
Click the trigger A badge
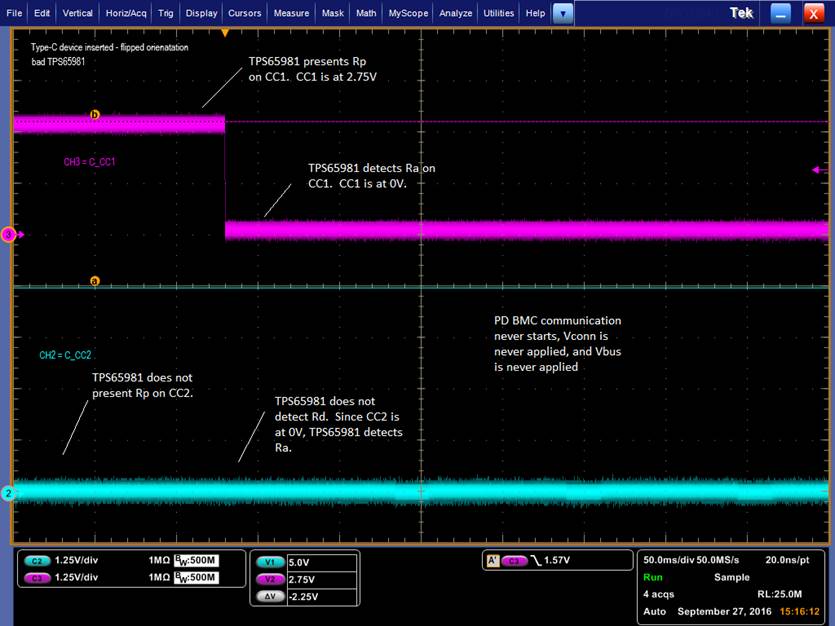tap(493, 561)
